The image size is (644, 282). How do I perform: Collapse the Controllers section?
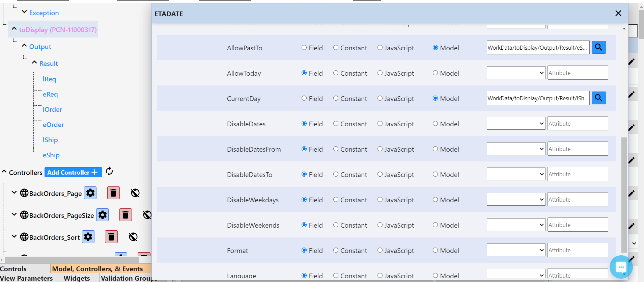(x=4, y=172)
